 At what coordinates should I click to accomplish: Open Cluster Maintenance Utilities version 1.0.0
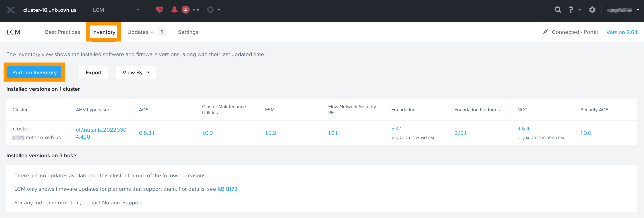207,133
